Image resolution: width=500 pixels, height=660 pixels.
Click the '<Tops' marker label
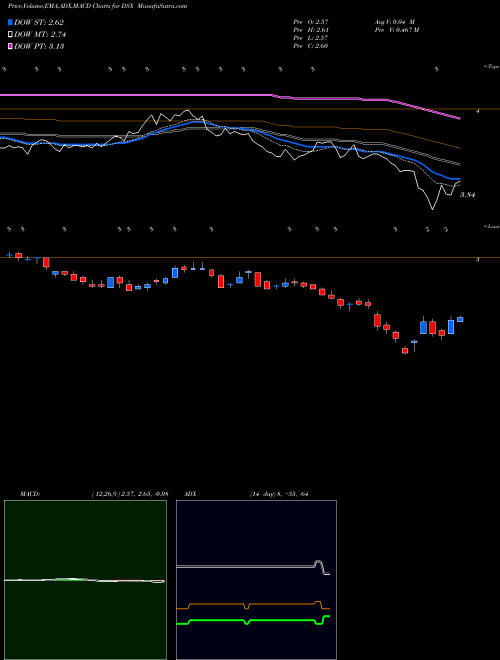tap(491, 67)
